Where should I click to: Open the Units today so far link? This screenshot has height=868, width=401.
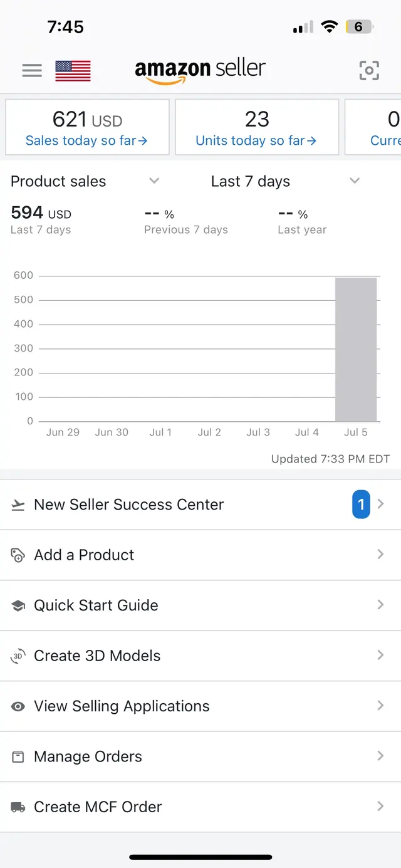tap(256, 141)
